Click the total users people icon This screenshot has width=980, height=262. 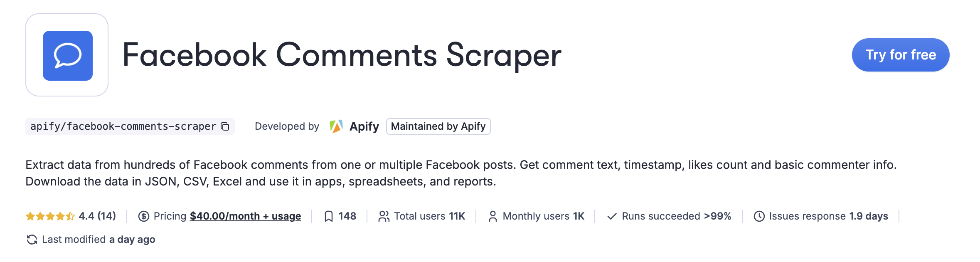pyautogui.click(x=384, y=216)
